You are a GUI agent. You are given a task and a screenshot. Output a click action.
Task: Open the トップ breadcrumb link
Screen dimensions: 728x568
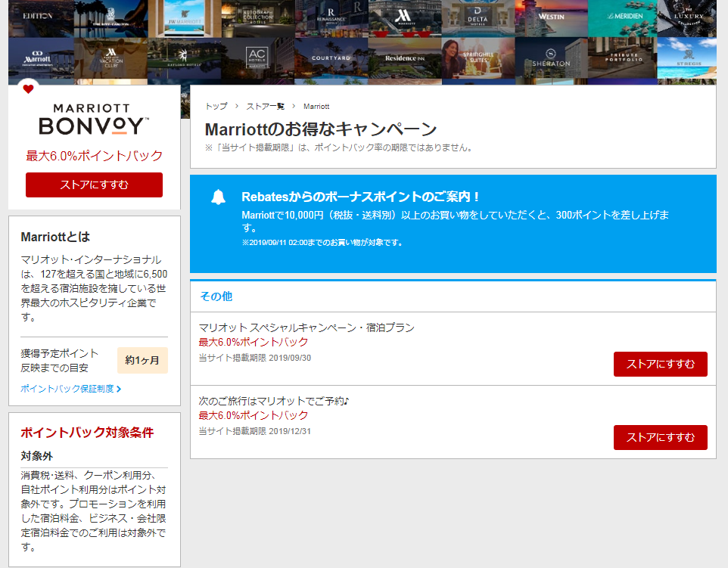(x=216, y=107)
